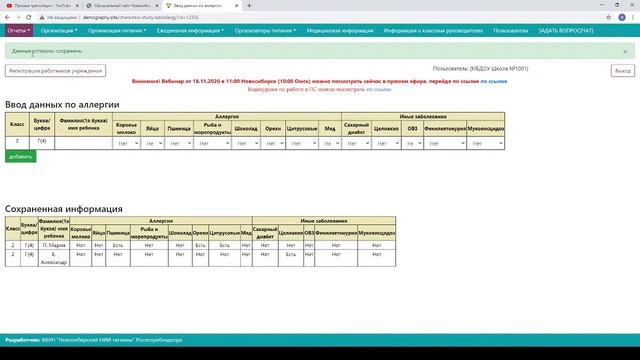Click the not-secure warning icon in address bar
The width and height of the screenshot is (640, 360).
point(42,18)
